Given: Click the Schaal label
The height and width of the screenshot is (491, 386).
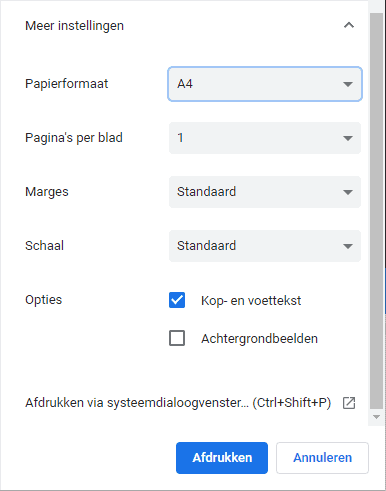Looking at the screenshot, I should pos(45,246).
